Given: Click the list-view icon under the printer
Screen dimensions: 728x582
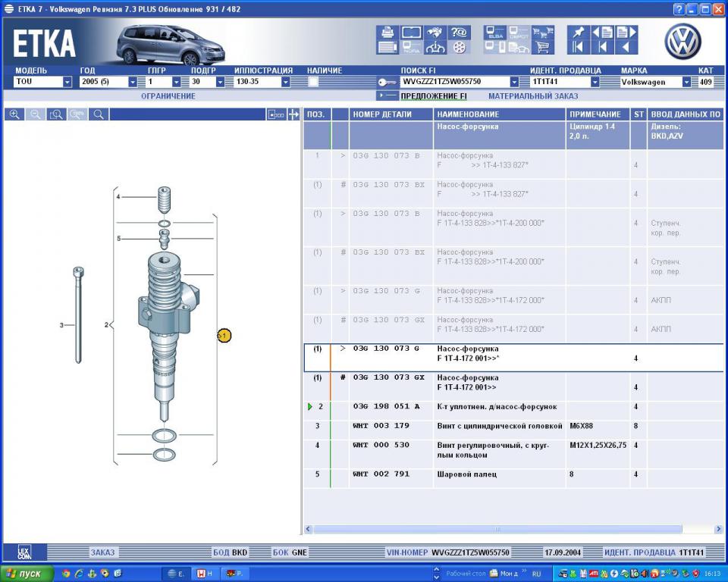Looking at the screenshot, I should click(x=388, y=47).
